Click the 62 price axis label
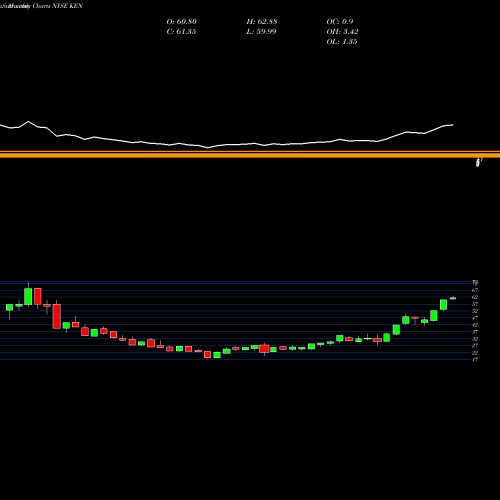 475,297
